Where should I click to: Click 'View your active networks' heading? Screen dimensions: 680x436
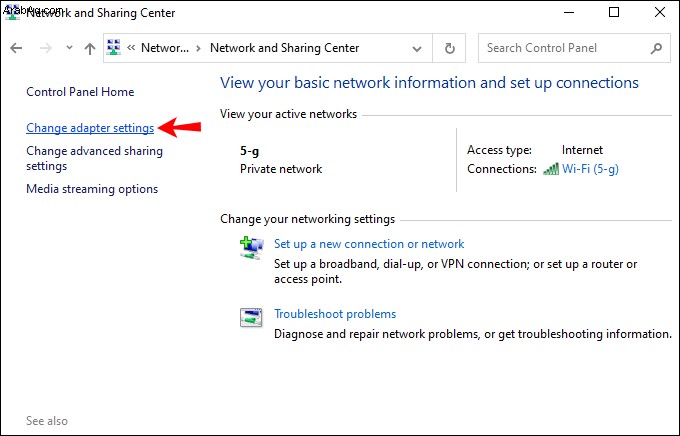(288, 114)
